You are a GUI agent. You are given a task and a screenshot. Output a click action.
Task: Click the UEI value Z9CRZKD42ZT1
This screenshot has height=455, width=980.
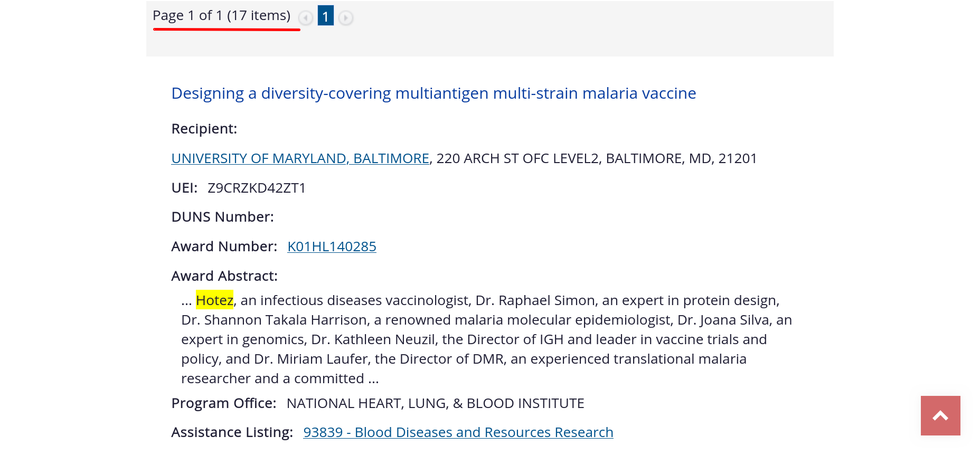pyautogui.click(x=257, y=188)
